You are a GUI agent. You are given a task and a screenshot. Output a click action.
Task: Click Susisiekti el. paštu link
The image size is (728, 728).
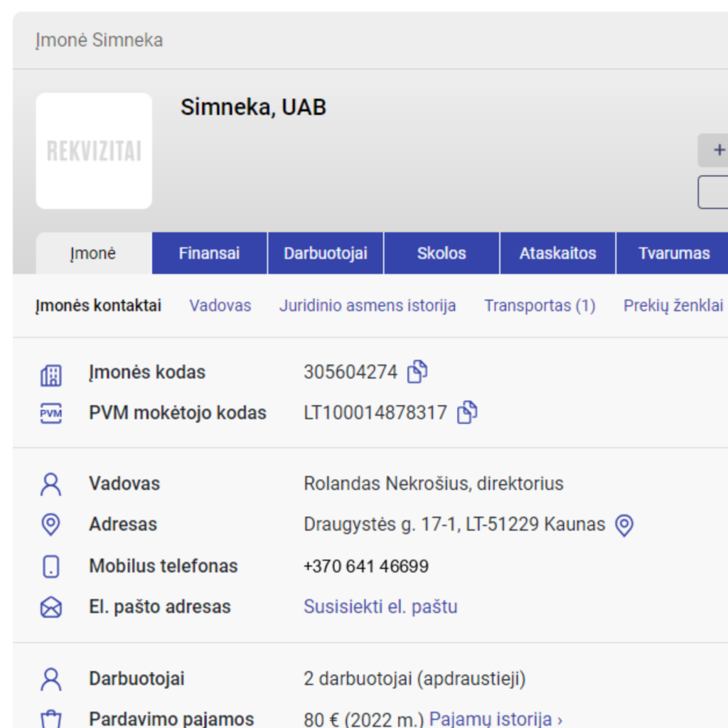380,607
